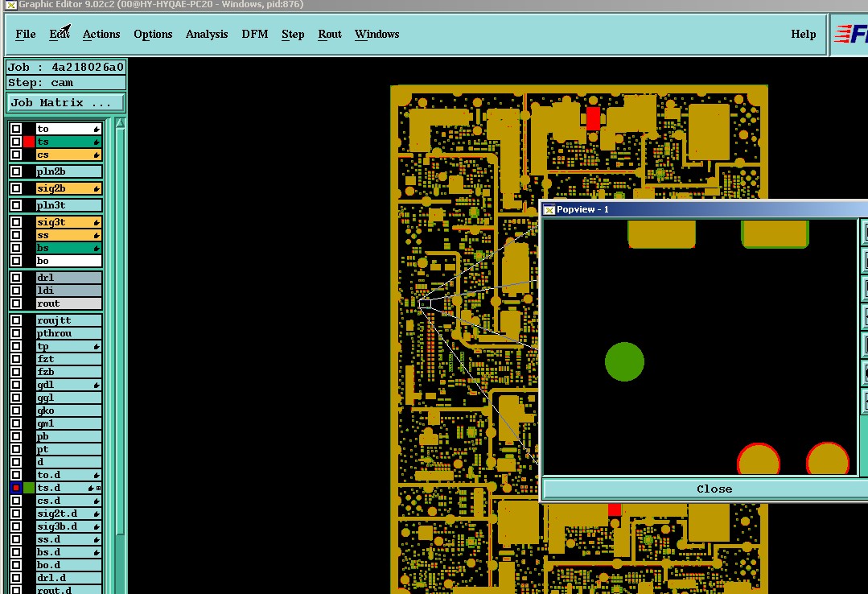
Task: Toggle display checkbox for layer pln2b
Action: (16, 171)
